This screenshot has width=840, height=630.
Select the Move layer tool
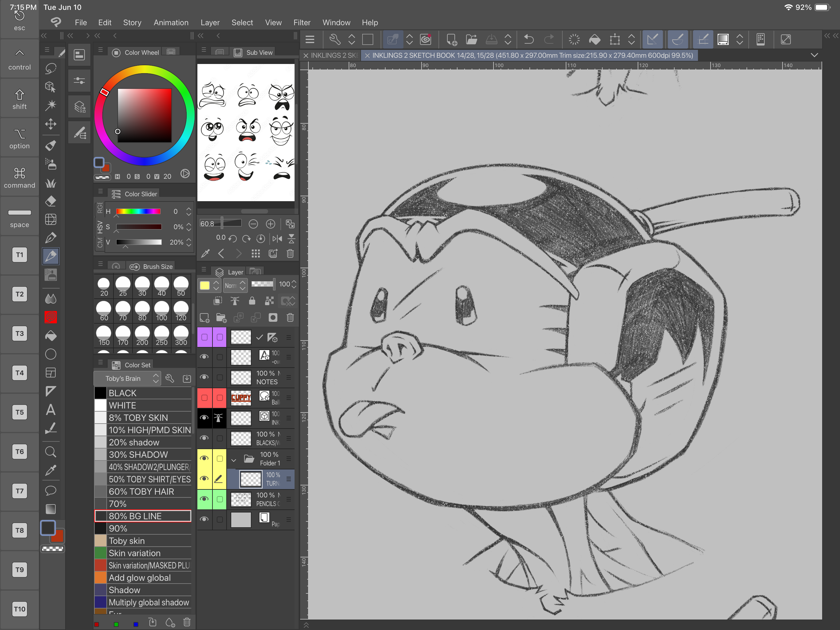(50, 124)
